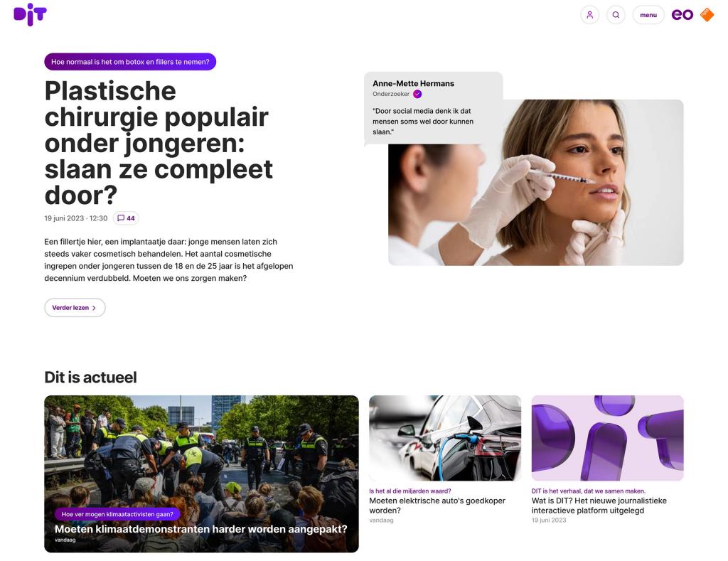Image resolution: width=728 pixels, height=561 pixels.
Task: Open the klimaatdemonstranten article card
Action: pyautogui.click(x=201, y=474)
